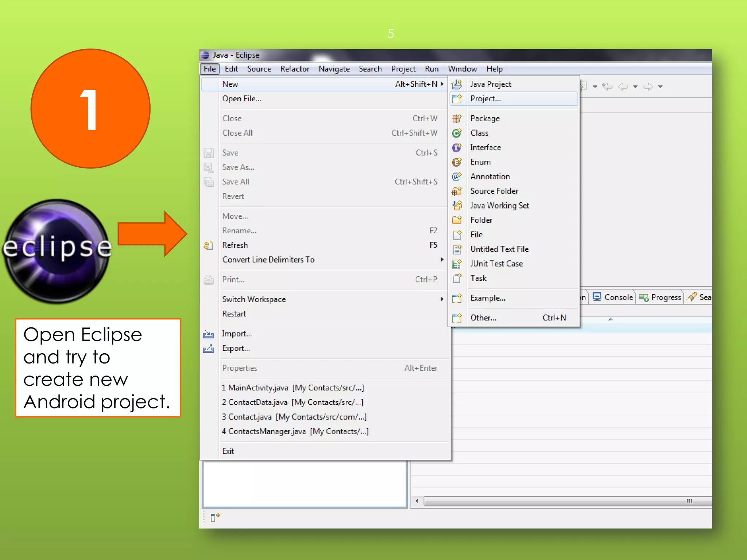Click the Save All icon
747x560 pixels.
click(x=208, y=182)
